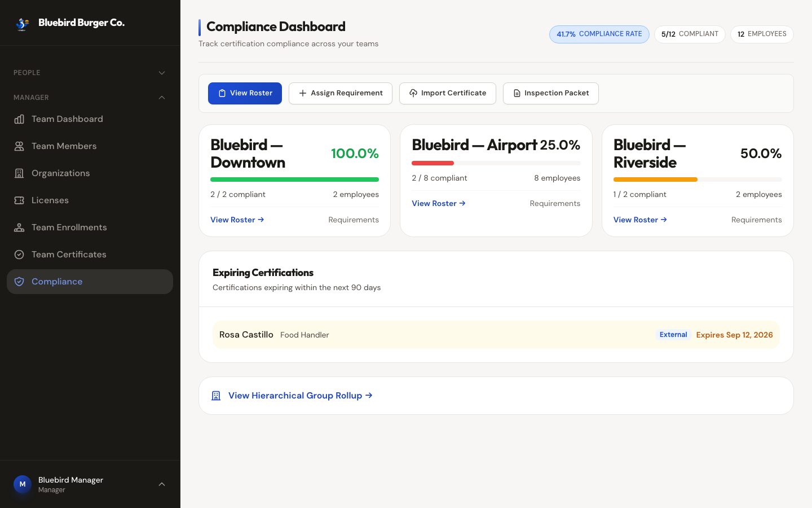Click the blue View Roster button
Viewport: 812px width, 508px height.
tap(245, 93)
